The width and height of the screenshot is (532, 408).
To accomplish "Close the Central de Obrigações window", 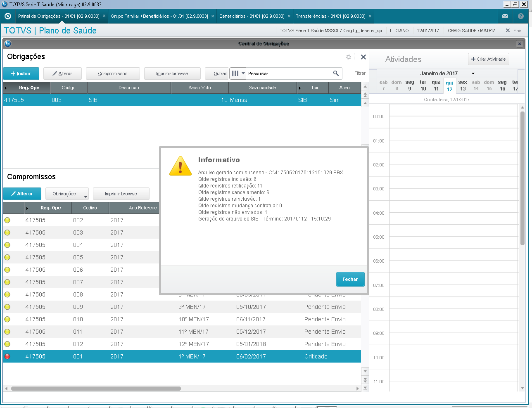I will [x=520, y=44].
